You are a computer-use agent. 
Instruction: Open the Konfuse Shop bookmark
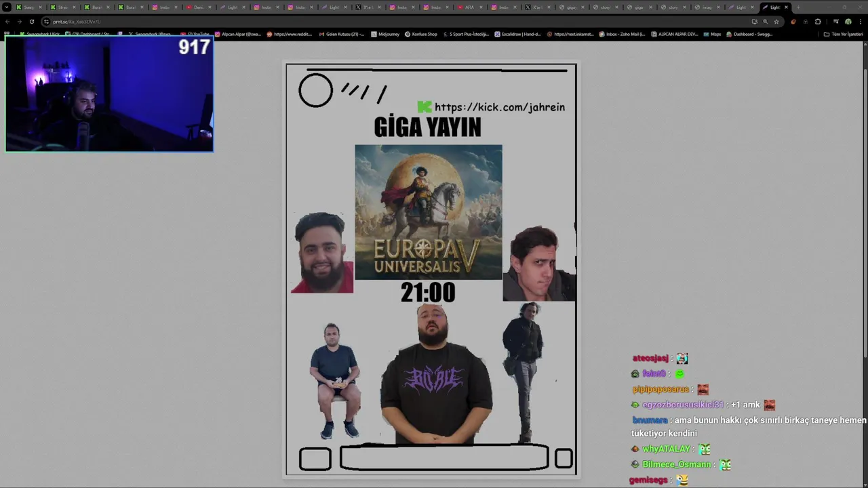[421, 34]
